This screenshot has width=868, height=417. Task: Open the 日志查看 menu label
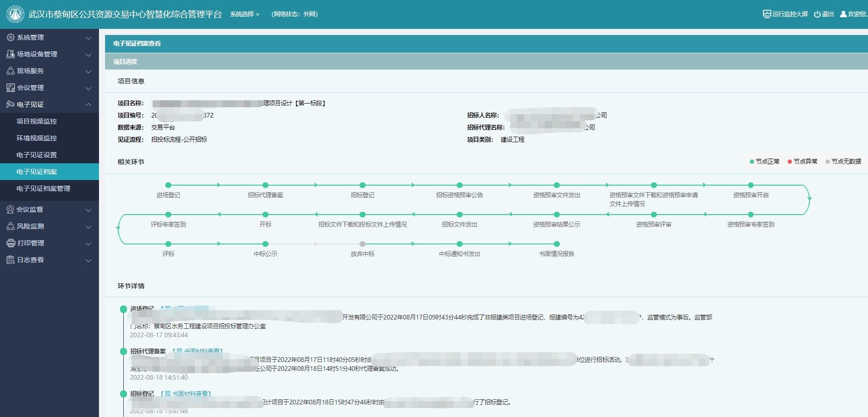pyautogui.click(x=30, y=260)
